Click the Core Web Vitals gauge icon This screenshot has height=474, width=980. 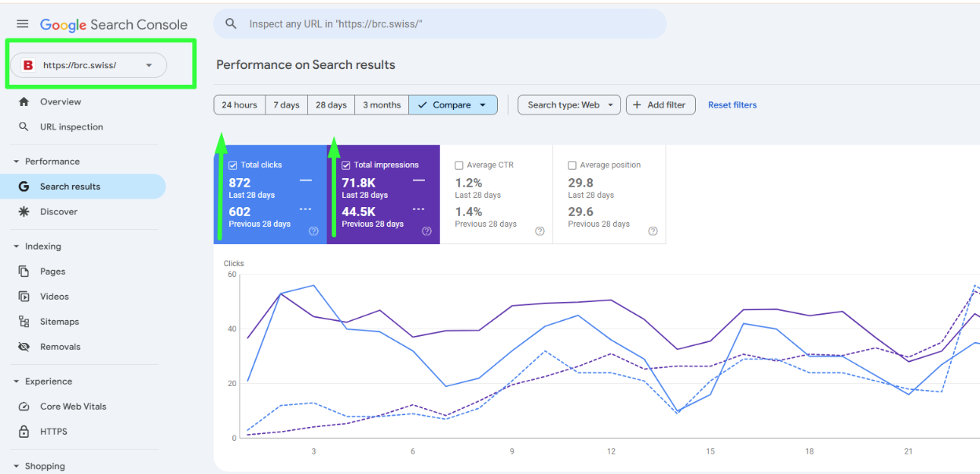24,407
